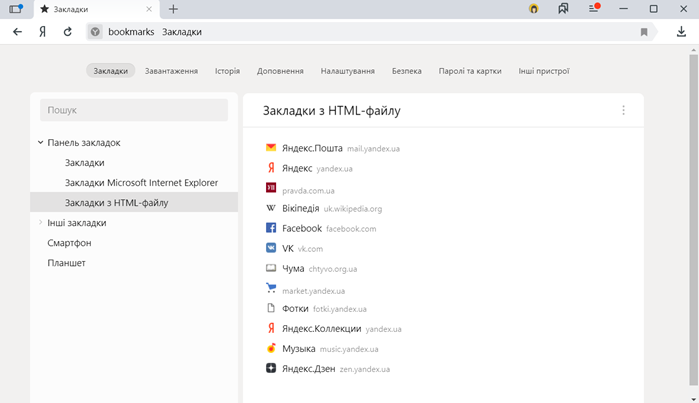This screenshot has width=699, height=403.
Task: Open the bookmarks collections icon in the title bar
Action: click(x=563, y=8)
